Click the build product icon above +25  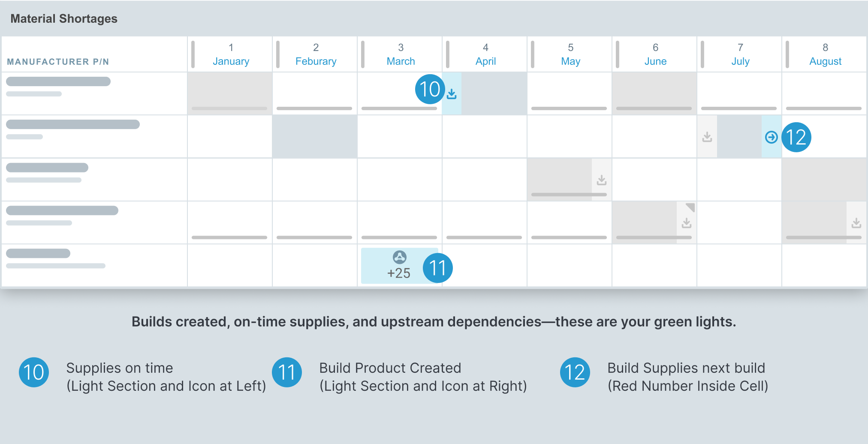click(x=399, y=257)
